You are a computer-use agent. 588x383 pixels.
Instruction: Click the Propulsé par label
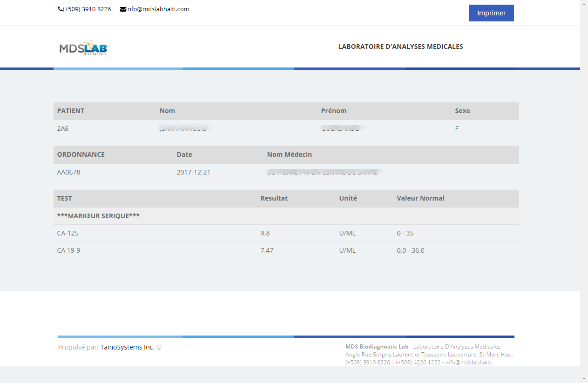point(78,347)
